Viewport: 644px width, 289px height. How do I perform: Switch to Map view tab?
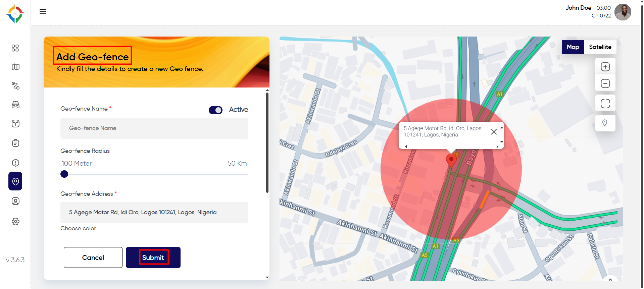(573, 47)
